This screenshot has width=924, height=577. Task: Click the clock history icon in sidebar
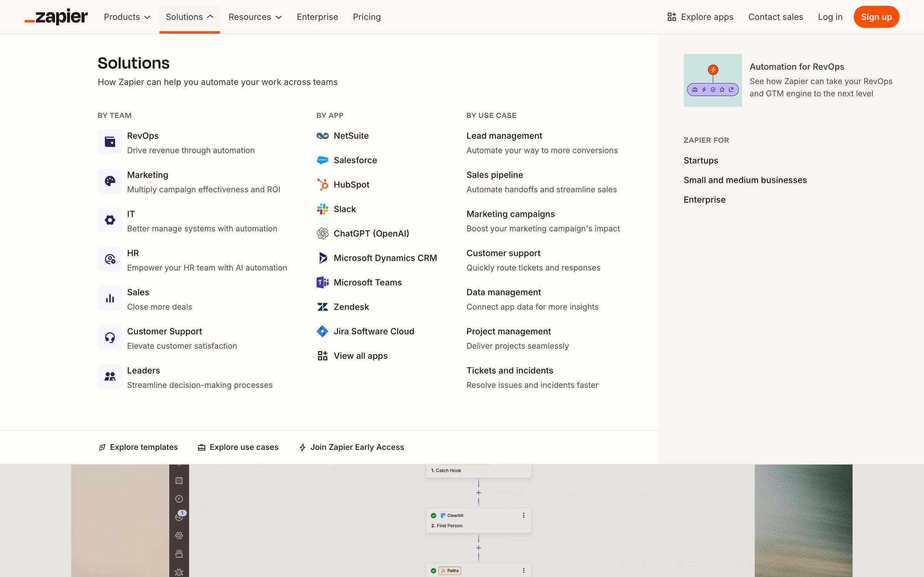179,499
